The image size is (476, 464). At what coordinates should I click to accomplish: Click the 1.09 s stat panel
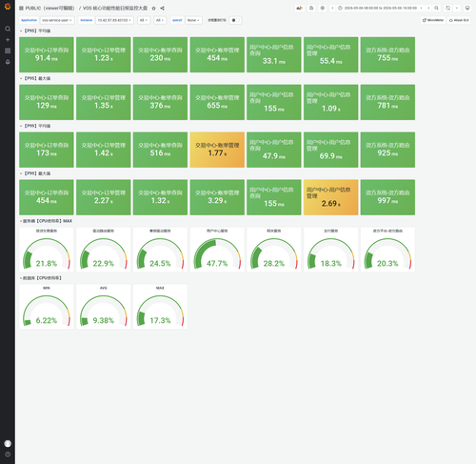[x=330, y=102]
